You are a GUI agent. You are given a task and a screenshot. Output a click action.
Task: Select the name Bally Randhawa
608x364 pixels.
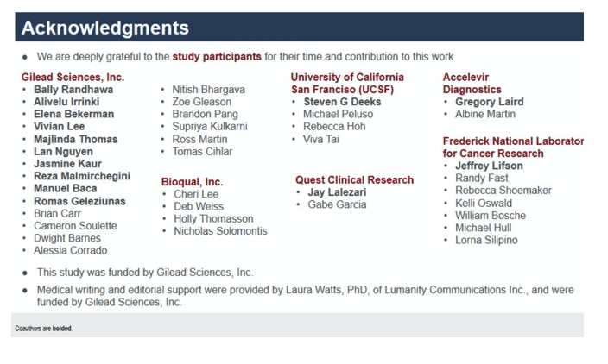click(x=73, y=90)
